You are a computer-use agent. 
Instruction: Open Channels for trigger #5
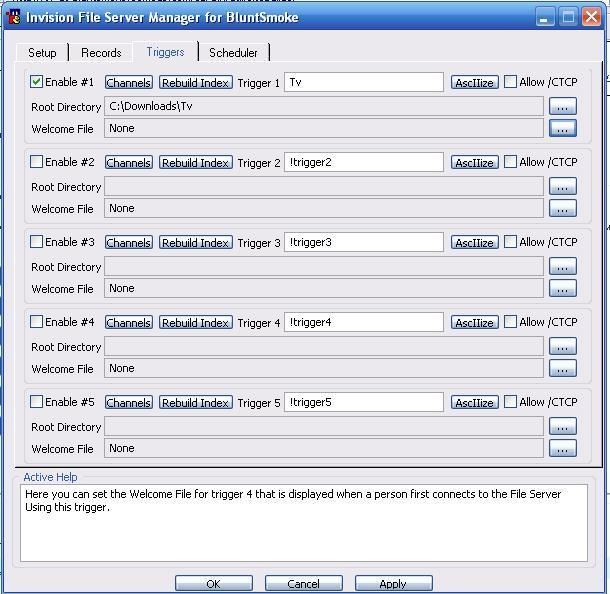(129, 403)
